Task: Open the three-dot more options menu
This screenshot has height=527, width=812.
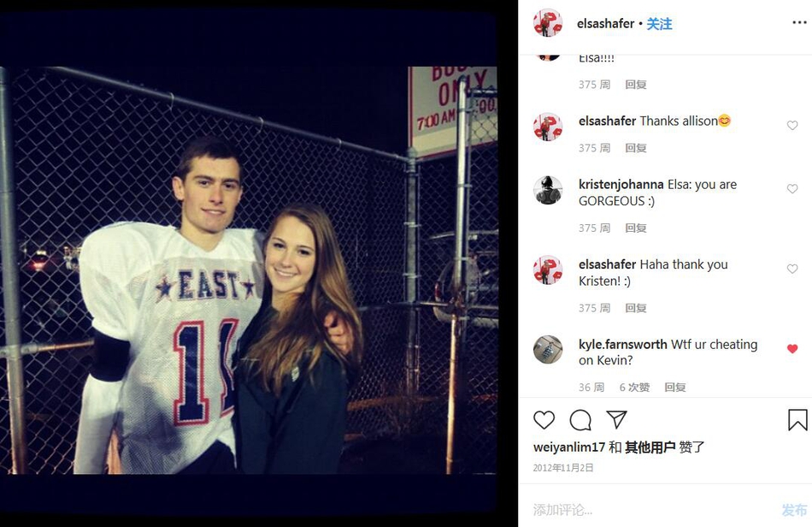Action: [x=799, y=23]
